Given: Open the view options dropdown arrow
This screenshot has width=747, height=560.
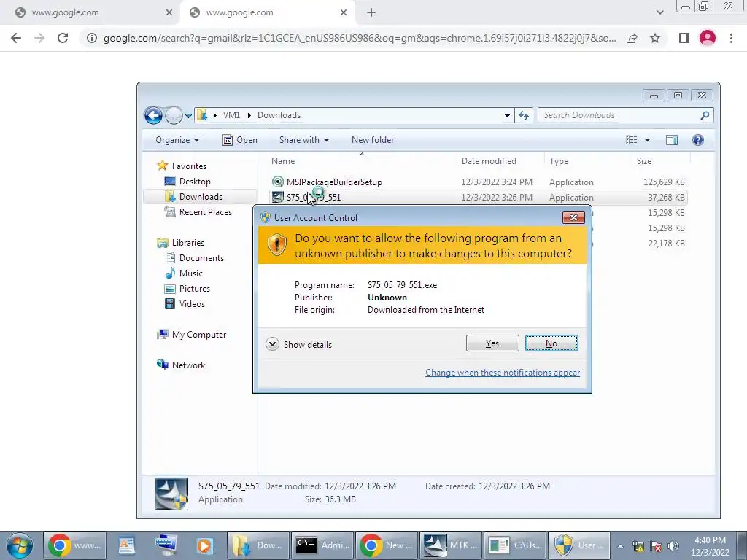Looking at the screenshot, I should 648,140.
